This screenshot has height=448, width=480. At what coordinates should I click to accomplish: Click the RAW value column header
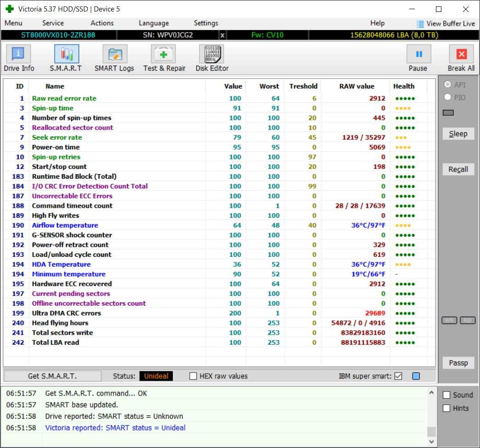356,86
